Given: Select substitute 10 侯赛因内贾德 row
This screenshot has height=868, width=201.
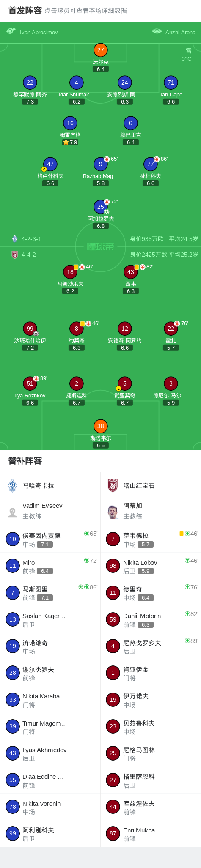Looking at the screenshot, I should click(50, 539).
